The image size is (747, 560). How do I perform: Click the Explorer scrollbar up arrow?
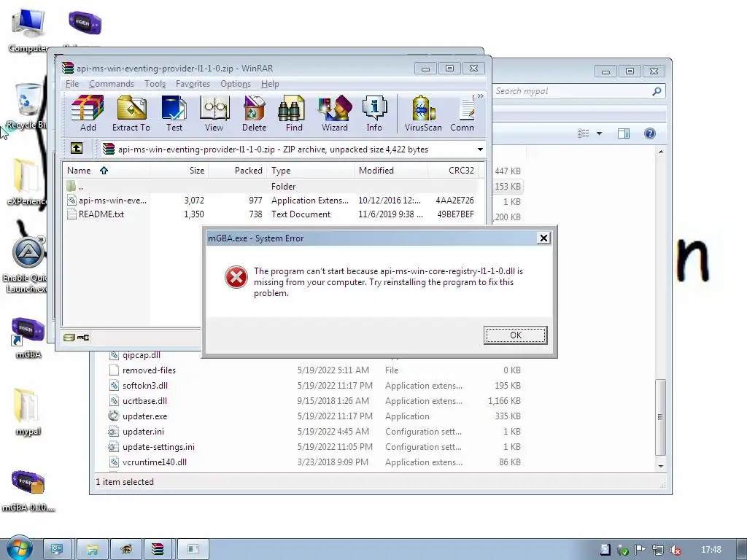(x=660, y=152)
